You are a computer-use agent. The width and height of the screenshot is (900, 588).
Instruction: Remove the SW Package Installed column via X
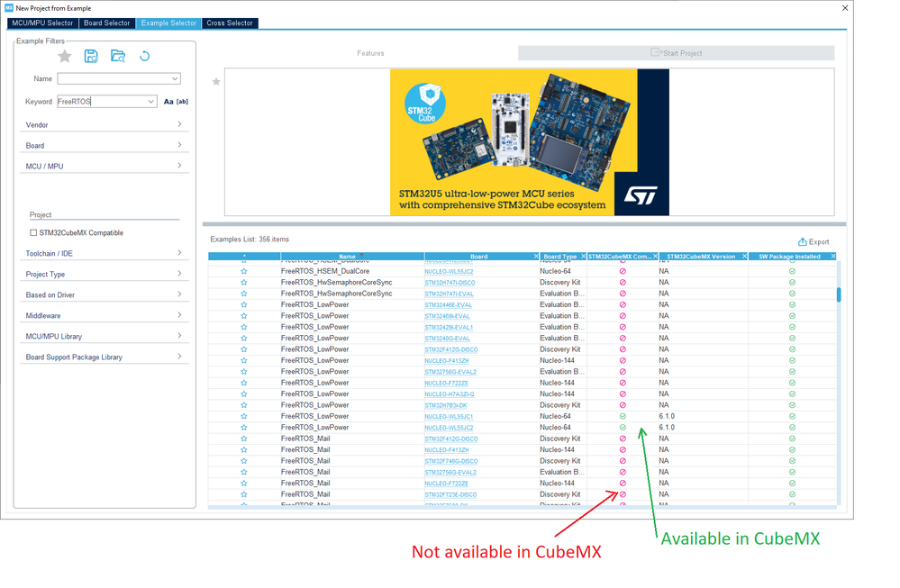pyautogui.click(x=832, y=257)
